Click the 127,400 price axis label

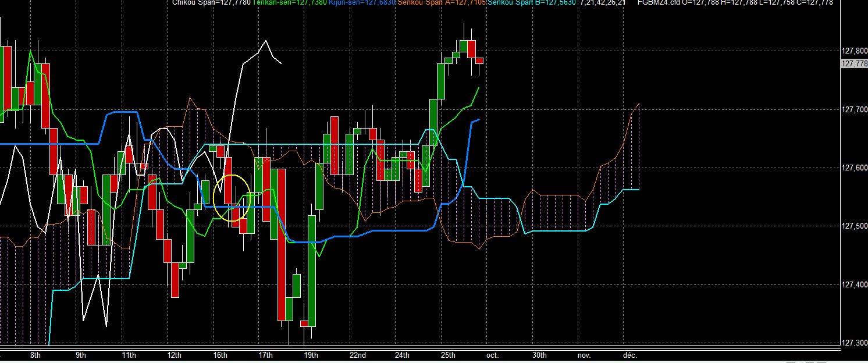pyautogui.click(x=853, y=284)
